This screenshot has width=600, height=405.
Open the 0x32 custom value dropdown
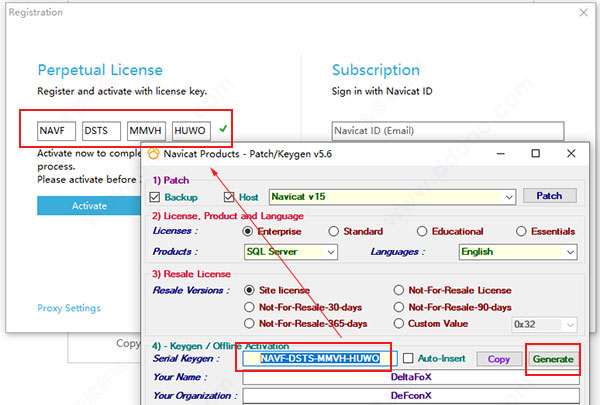pyautogui.click(x=544, y=325)
